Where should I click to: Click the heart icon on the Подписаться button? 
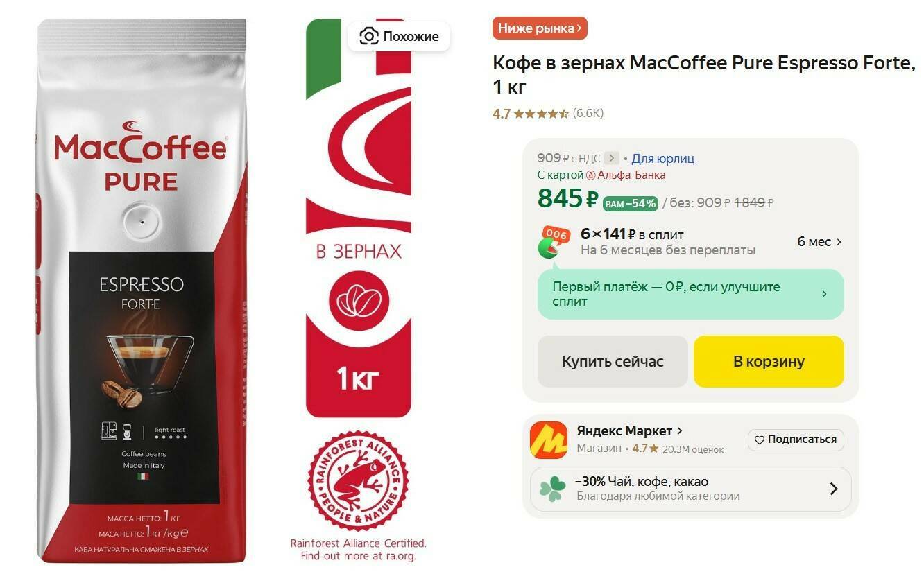(x=759, y=440)
